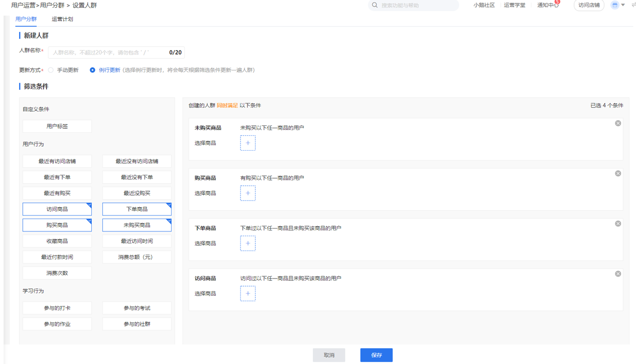Open 通知中心 notifications
The height and width of the screenshot is (364, 636).
pos(548,5)
